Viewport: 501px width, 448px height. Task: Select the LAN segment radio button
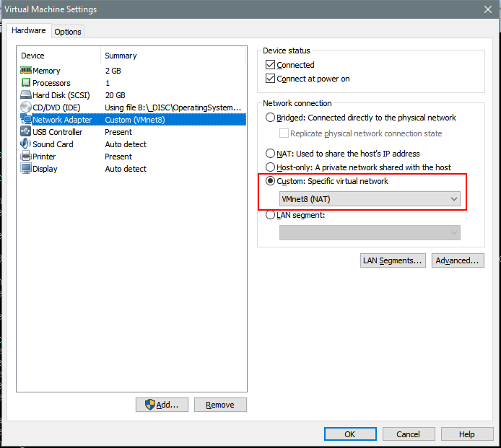click(x=270, y=215)
